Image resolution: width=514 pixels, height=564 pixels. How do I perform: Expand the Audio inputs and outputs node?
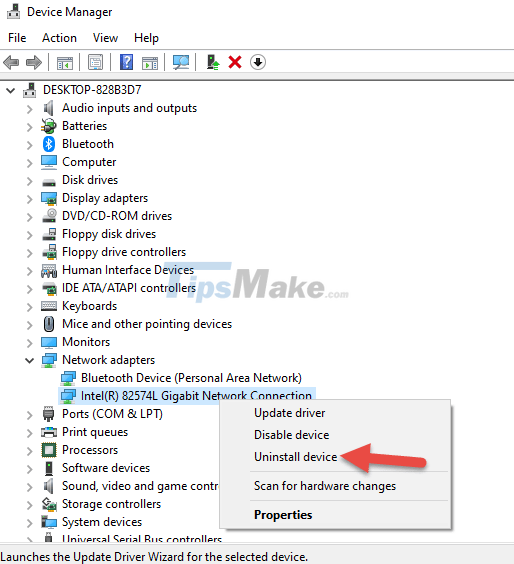point(29,109)
